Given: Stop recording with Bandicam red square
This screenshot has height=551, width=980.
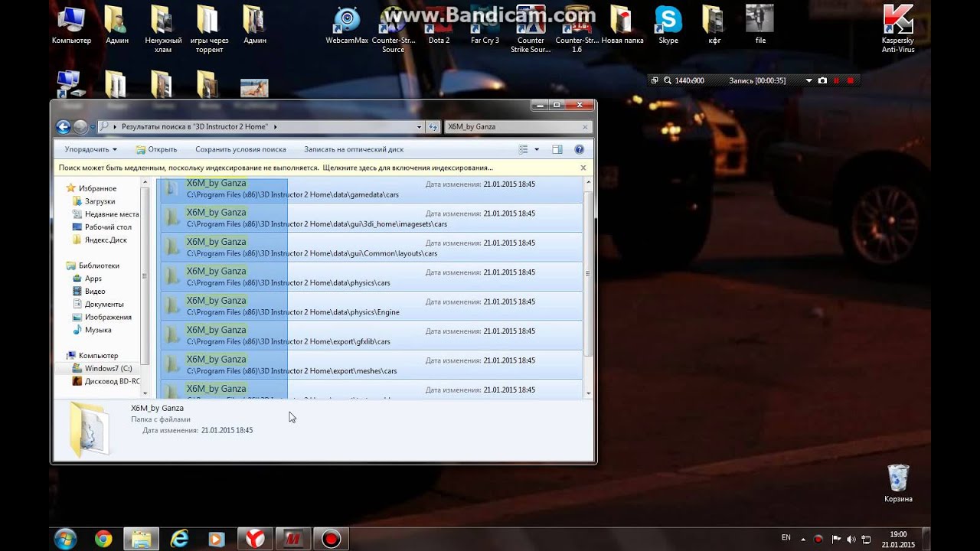Looking at the screenshot, I should click(850, 80).
